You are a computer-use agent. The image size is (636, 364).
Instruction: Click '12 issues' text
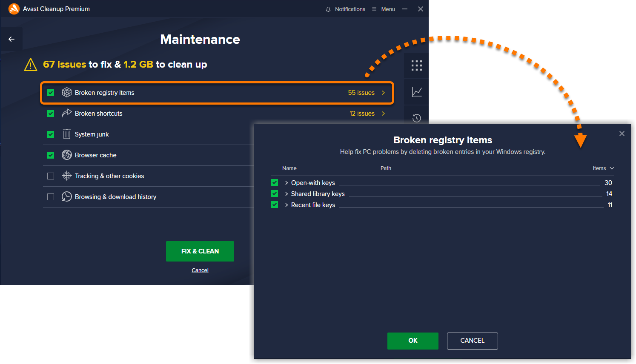point(362,114)
